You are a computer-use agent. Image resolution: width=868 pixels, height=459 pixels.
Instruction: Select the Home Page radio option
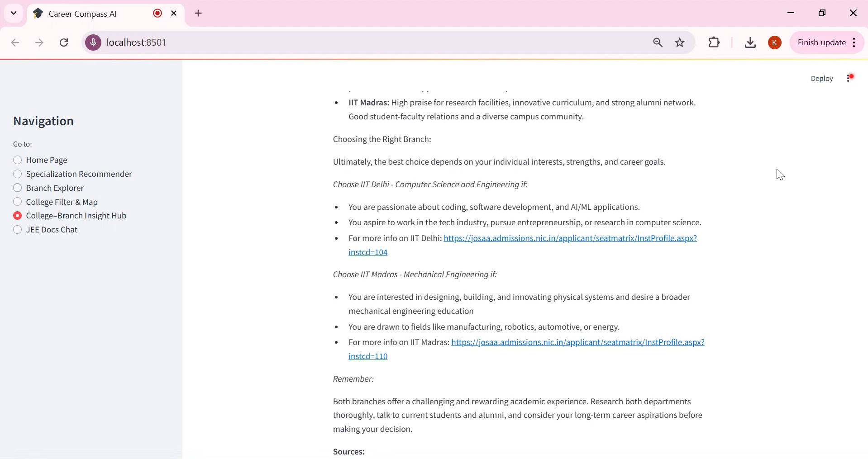click(x=40, y=160)
